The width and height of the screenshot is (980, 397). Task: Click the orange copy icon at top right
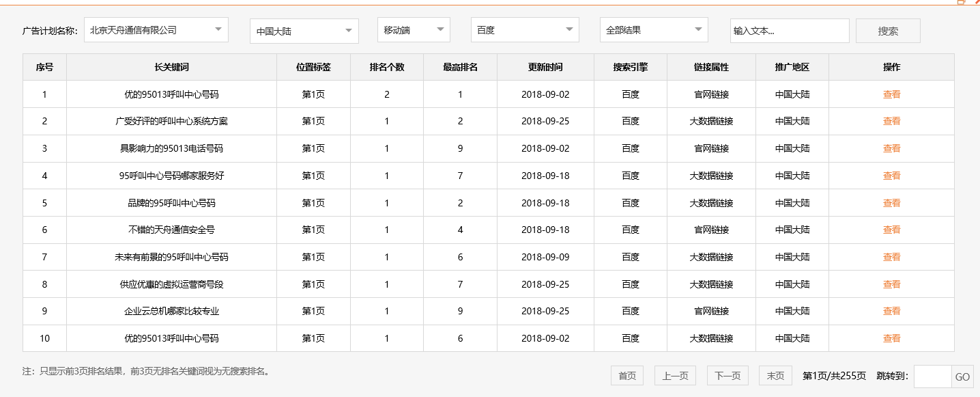point(961,2)
